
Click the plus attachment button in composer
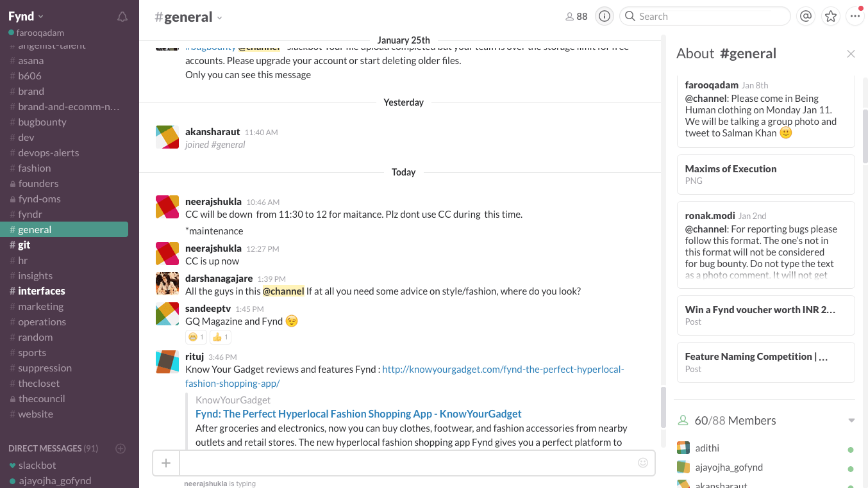(x=166, y=462)
